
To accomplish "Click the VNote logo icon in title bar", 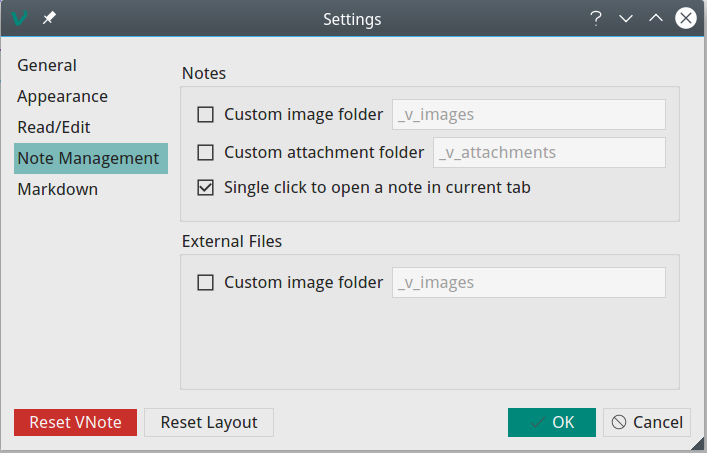I will coord(19,18).
